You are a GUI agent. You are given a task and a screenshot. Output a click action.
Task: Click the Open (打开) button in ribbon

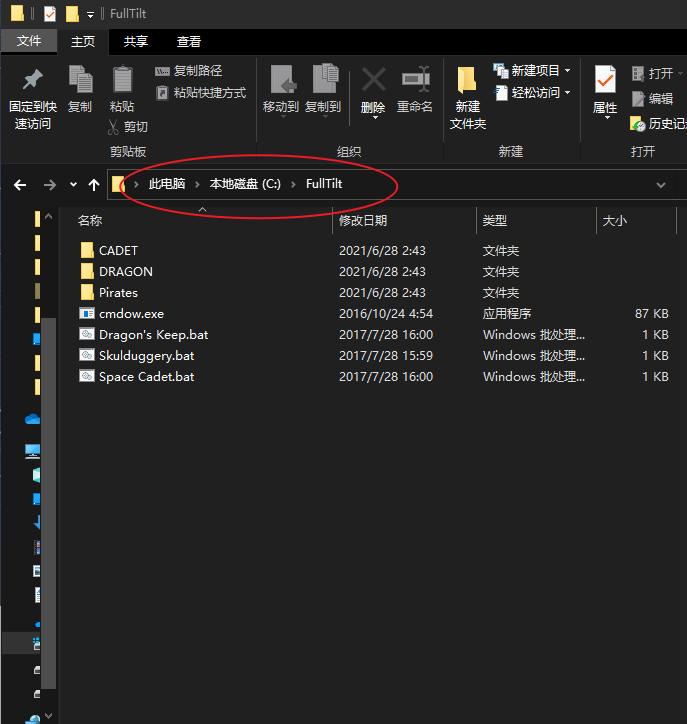tap(656, 73)
